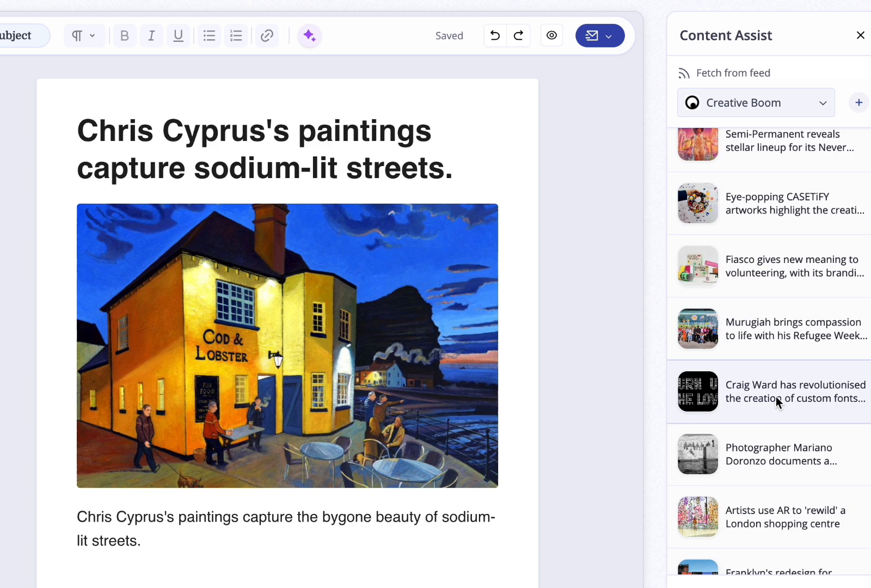Toggle underline formatting
Viewport: 871px width, 588px height.
[178, 36]
